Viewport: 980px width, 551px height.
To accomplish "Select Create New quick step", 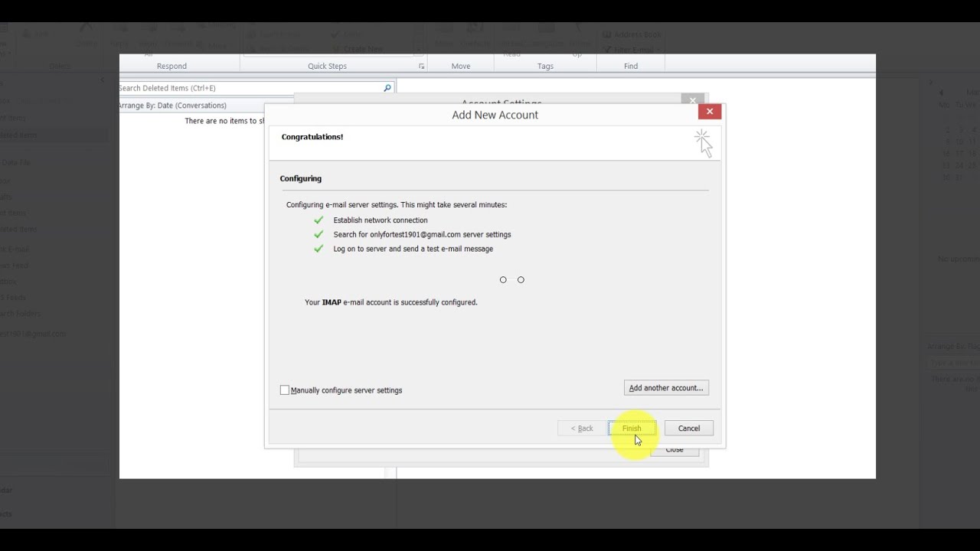I will (358, 49).
